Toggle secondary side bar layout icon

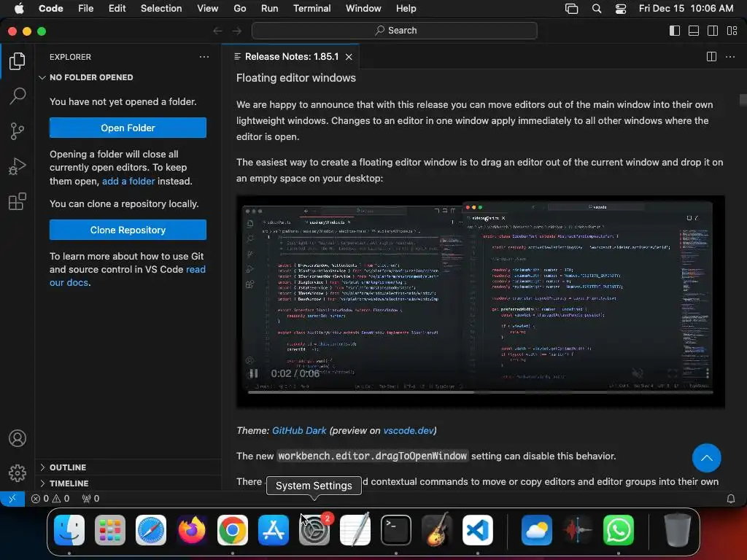(x=713, y=31)
